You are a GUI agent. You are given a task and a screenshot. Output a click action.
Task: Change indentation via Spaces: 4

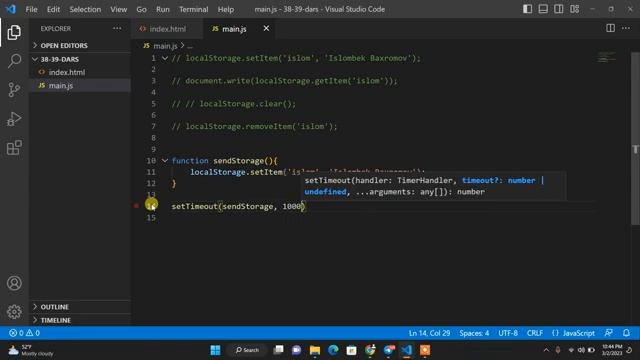point(474,333)
